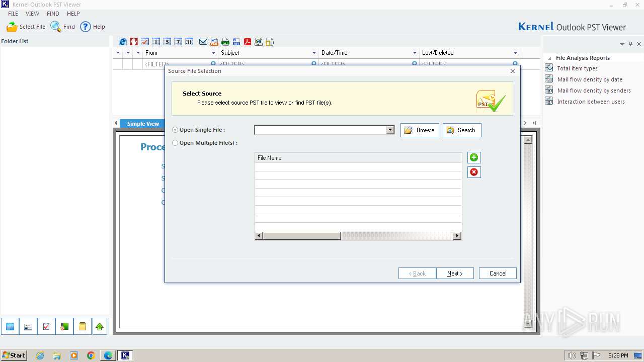Viewport: 644px width, 362px height.
Task: Open the Lost/Deleted column dropdown arrow
Action: (515, 53)
